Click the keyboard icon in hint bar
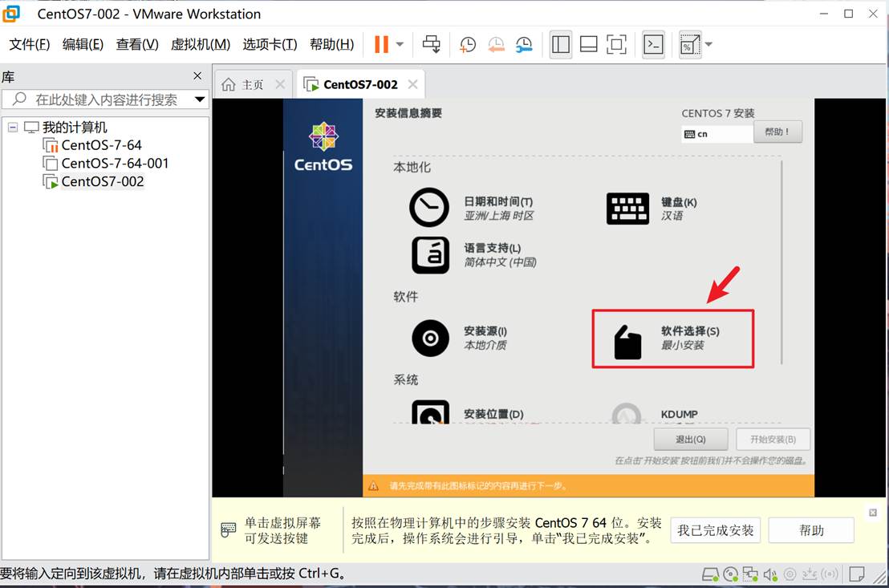The height and width of the screenshot is (588, 889). click(x=229, y=529)
